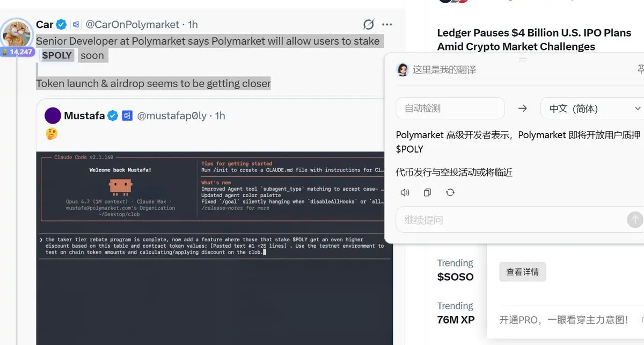Click the 开通PRO，一眼看穿主力意图 promo text
This screenshot has width=644, height=345.
[563, 320]
